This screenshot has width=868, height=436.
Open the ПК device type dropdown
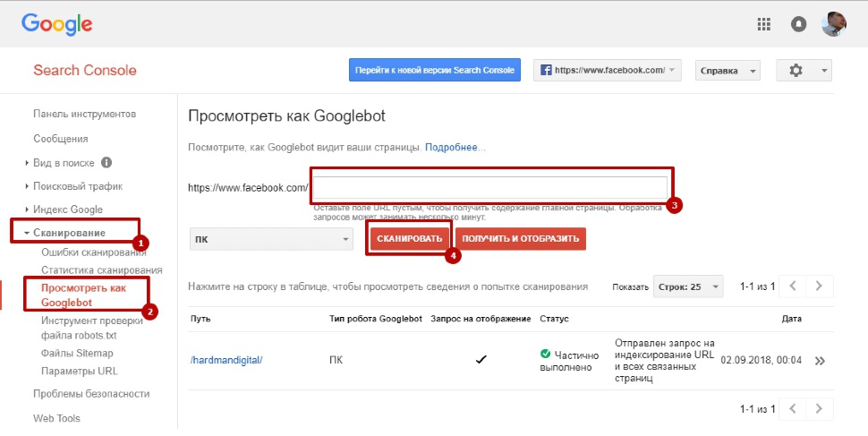point(271,239)
